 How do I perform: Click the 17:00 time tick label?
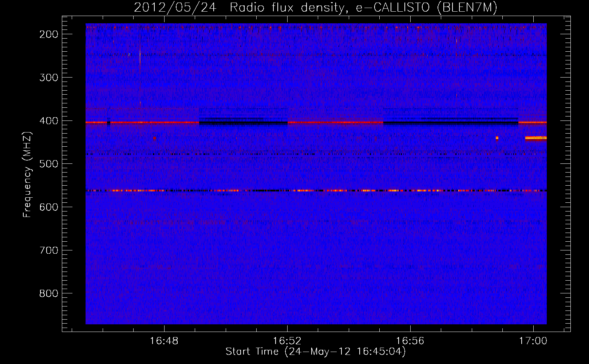pos(533,341)
